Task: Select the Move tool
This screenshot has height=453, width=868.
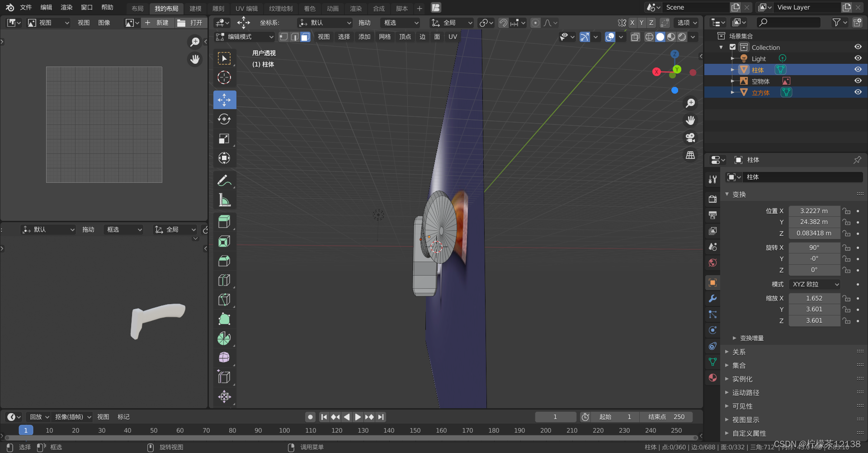Action: [224, 100]
